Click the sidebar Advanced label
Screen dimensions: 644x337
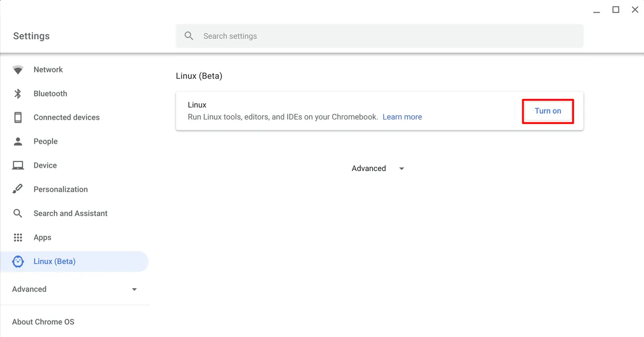click(x=29, y=289)
